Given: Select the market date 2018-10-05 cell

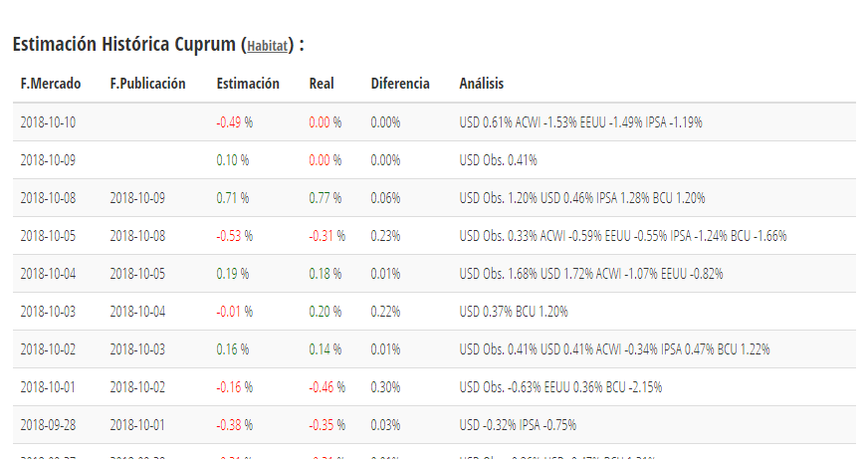Looking at the screenshot, I should pyautogui.click(x=48, y=236).
